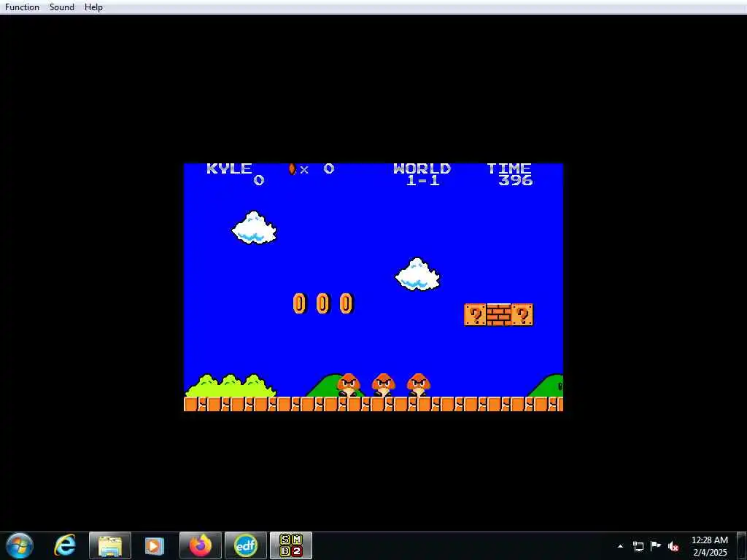Click the rightmost floating coin
Viewport: 747px width, 560px height.
point(347,303)
